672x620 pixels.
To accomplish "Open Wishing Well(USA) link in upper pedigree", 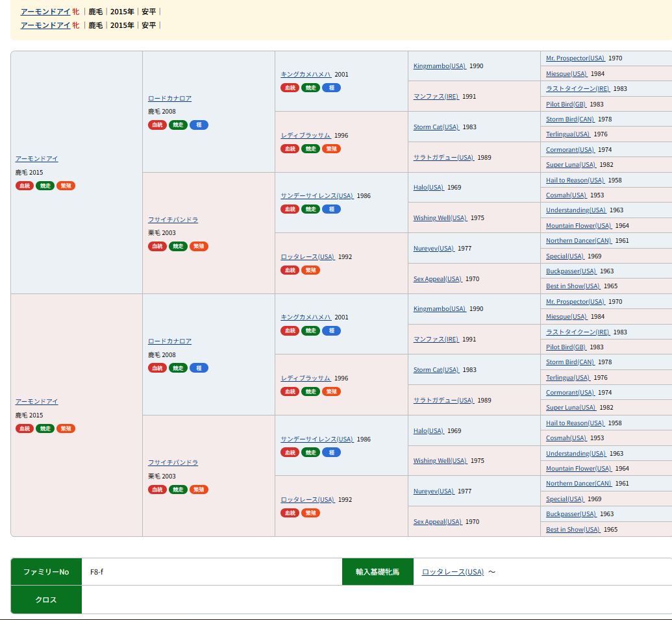I will click(x=440, y=218).
